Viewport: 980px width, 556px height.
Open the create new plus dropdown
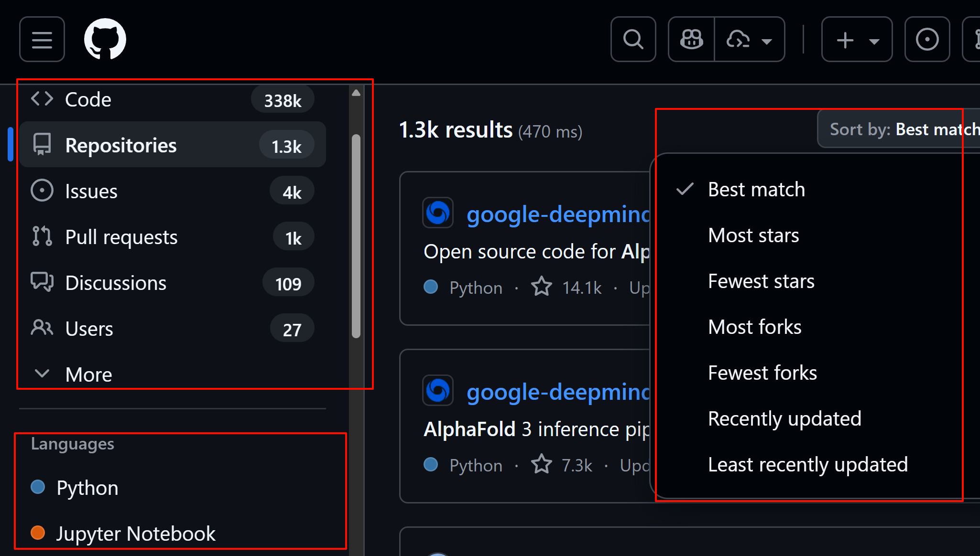[857, 40]
